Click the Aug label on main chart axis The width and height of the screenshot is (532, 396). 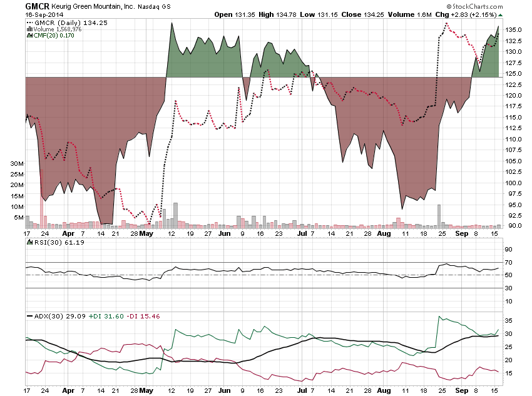(384, 233)
